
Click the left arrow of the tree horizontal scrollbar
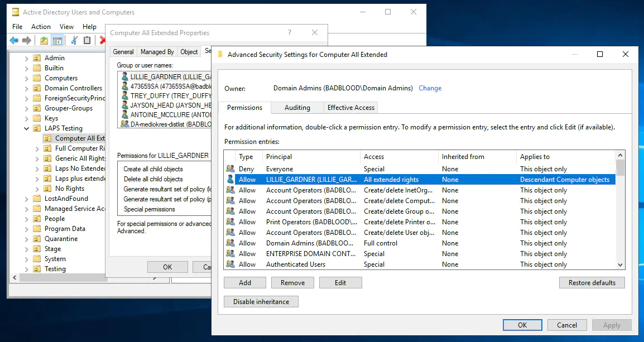click(15, 277)
